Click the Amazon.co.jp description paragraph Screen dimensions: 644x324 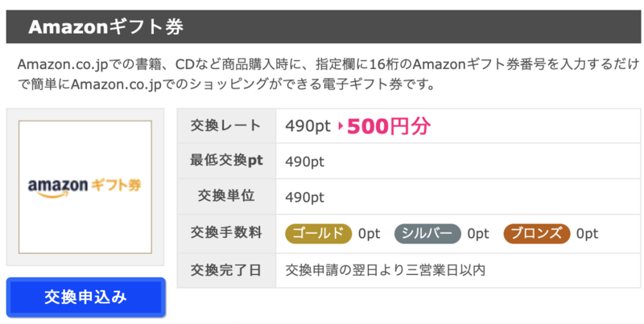[328, 75]
